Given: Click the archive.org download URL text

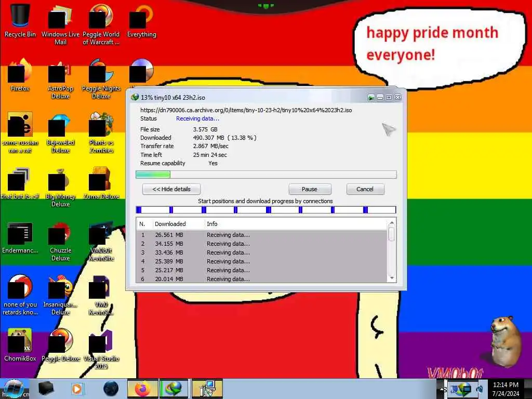Looking at the screenshot, I should [x=246, y=110].
